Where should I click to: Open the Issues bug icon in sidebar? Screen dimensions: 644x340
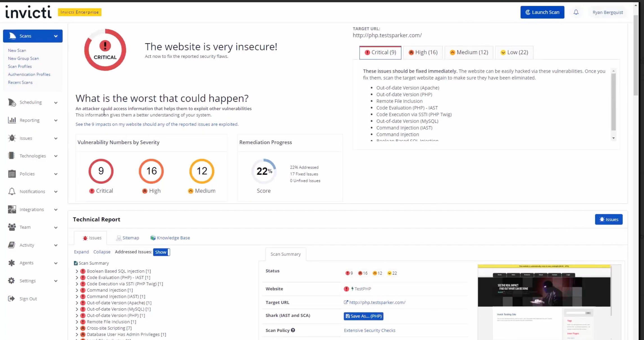pyautogui.click(x=12, y=138)
